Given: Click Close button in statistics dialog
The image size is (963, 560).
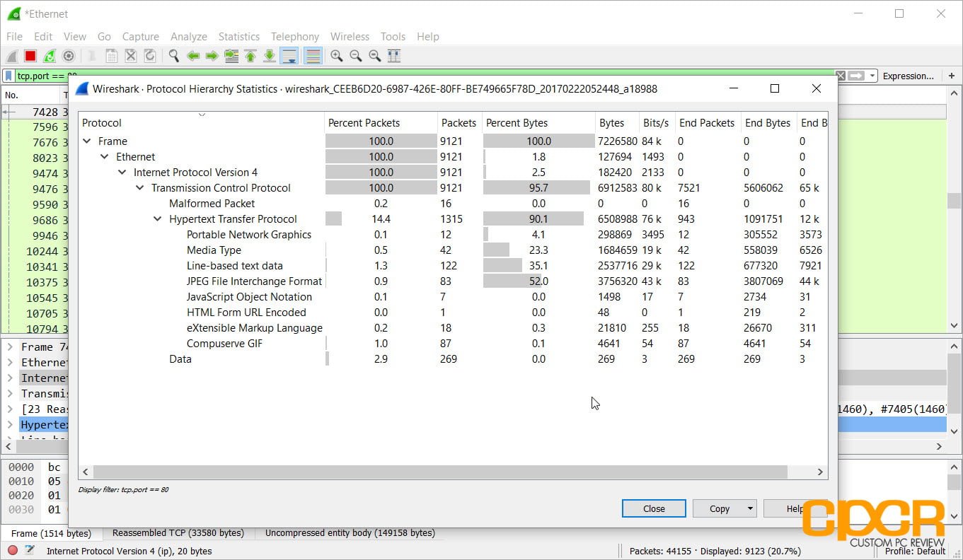Looking at the screenshot, I should 654,508.
